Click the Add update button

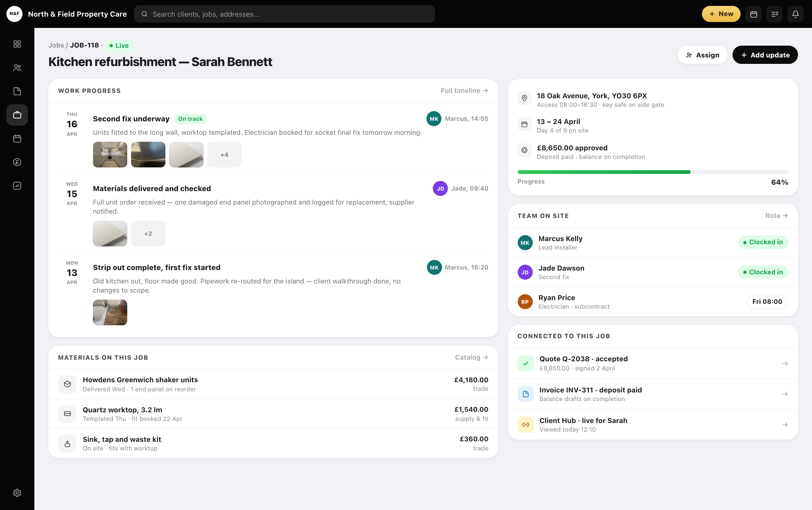pos(765,54)
